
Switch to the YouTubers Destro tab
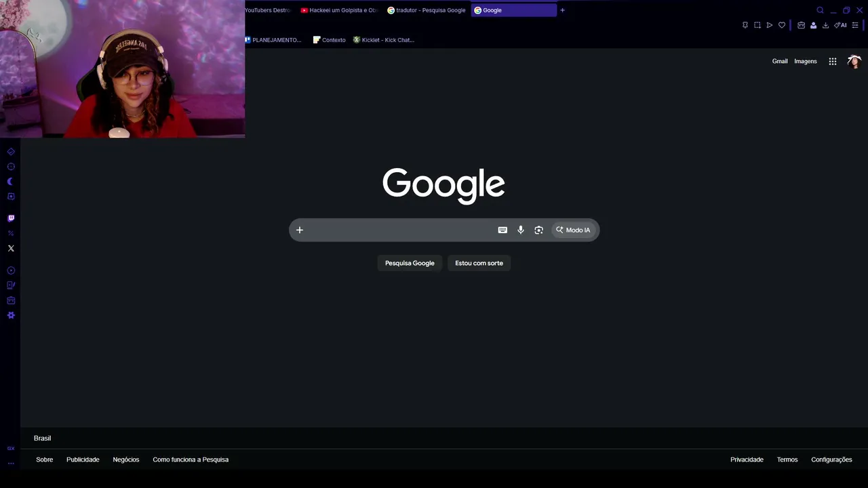click(268, 10)
